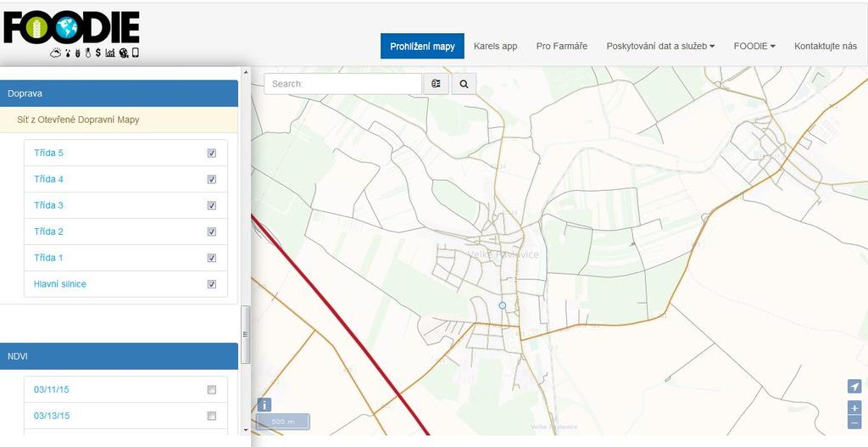Click the Třída 2 layer link

tap(48, 232)
